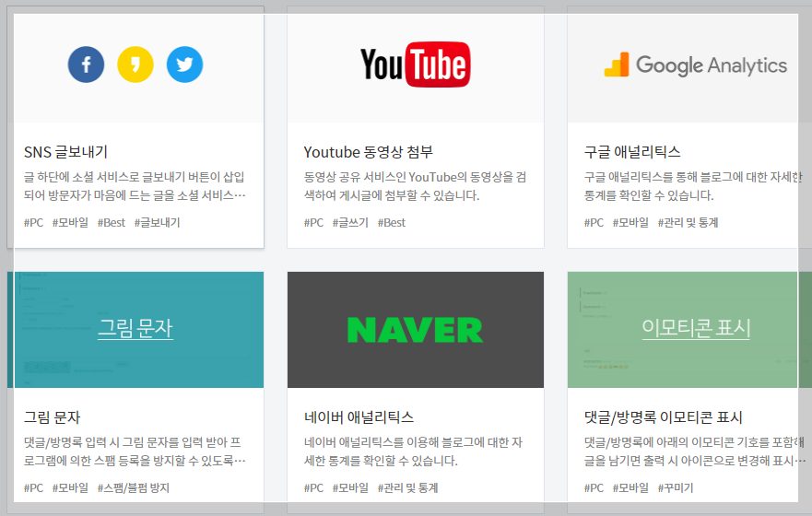Screen dimensions: 812x516
Task: Click the Google Analytics logo
Action: [696, 65]
